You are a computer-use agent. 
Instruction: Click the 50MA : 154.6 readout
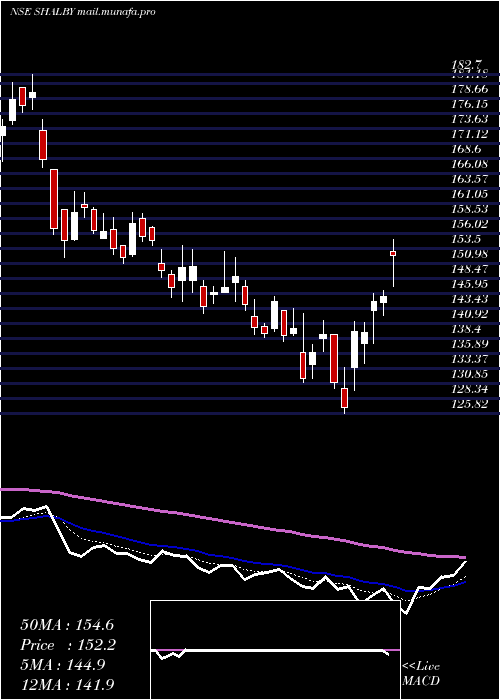point(68,625)
